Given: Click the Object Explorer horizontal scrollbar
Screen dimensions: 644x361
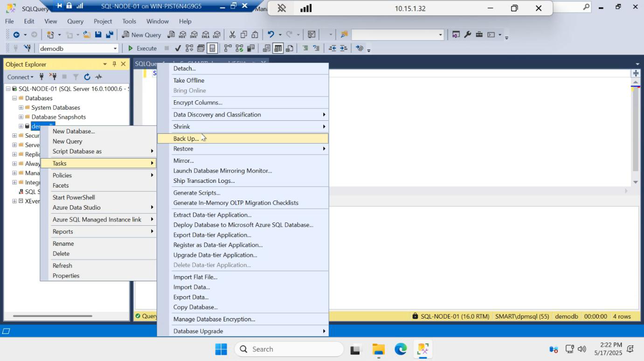Looking at the screenshot, I should [52, 316].
